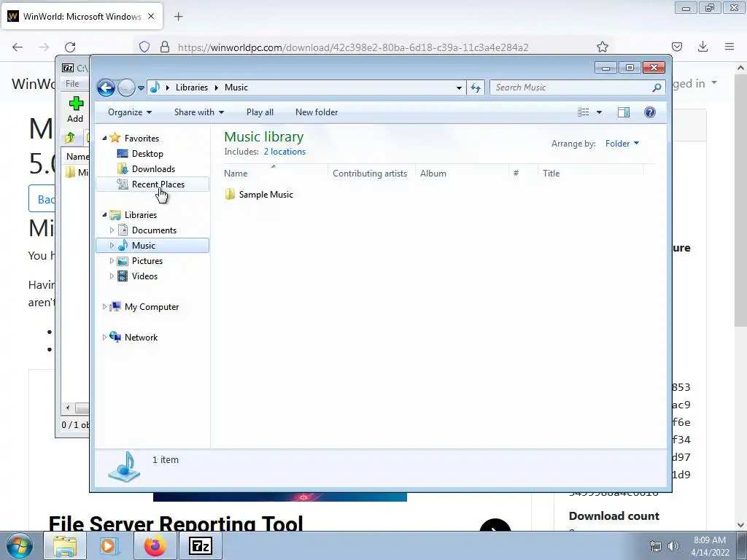Sort by Name column header

click(x=275, y=174)
